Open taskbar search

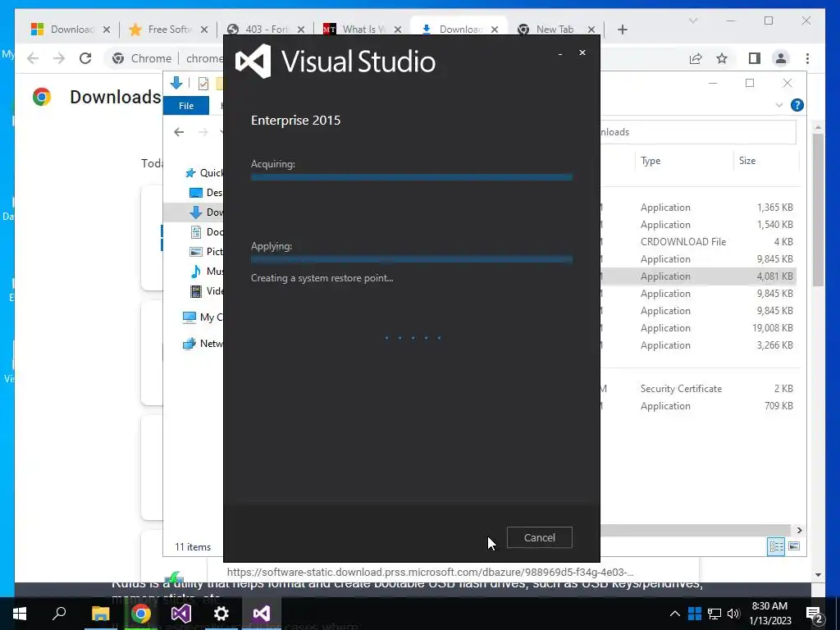point(59,614)
